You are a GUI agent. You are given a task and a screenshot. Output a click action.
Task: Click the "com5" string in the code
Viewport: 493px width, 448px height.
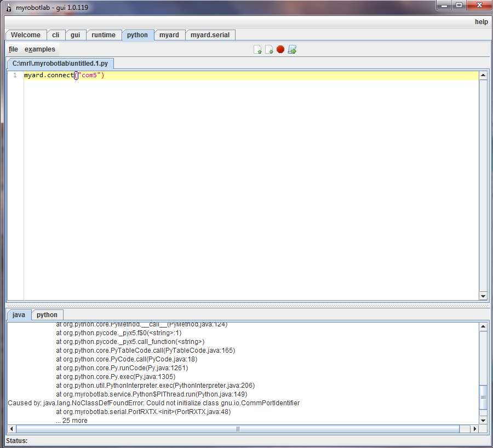[x=90, y=76]
